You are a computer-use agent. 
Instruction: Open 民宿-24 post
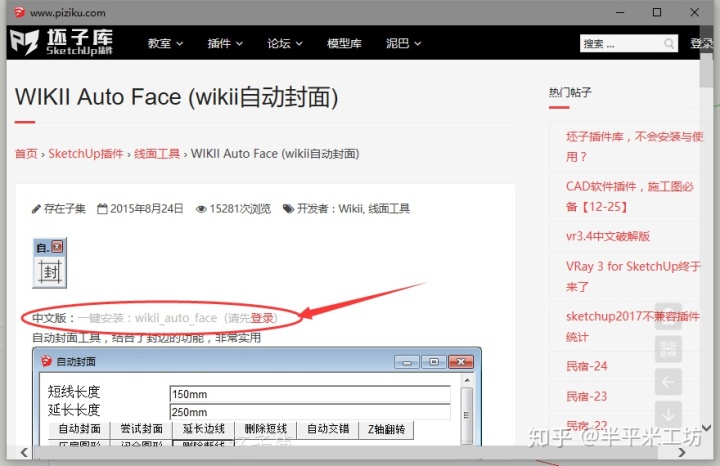click(586, 366)
